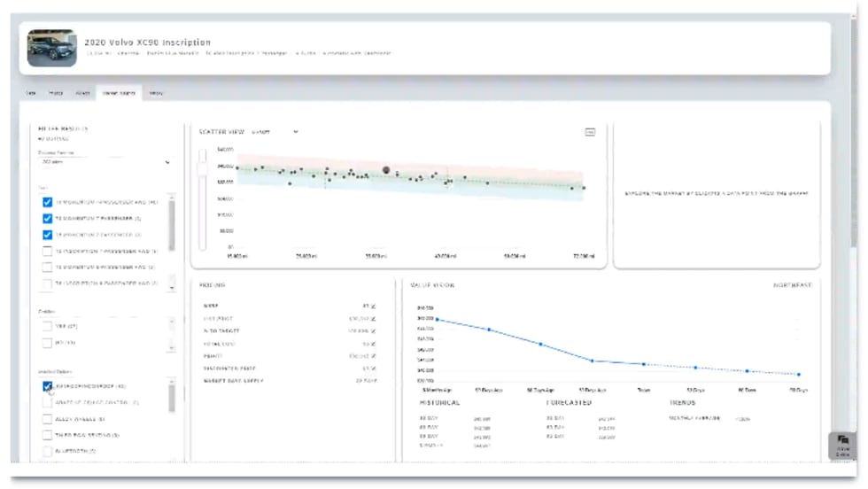
Task: Click the edit pencil icon beside MSRP
Action: click(x=373, y=307)
